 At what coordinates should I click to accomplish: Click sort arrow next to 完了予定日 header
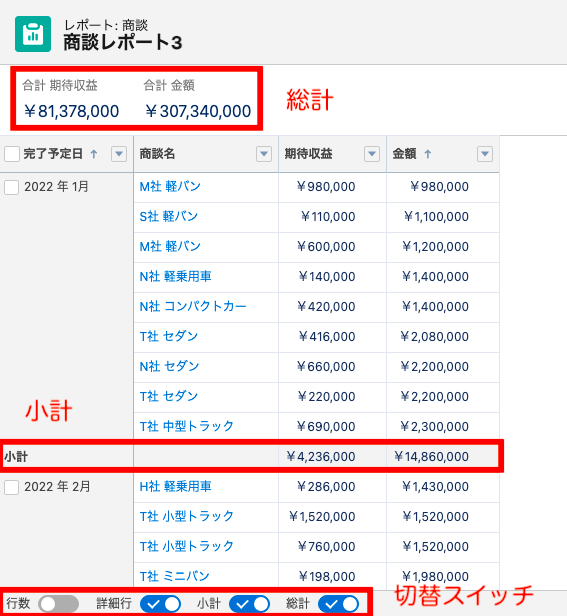pyautogui.click(x=94, y=154)
